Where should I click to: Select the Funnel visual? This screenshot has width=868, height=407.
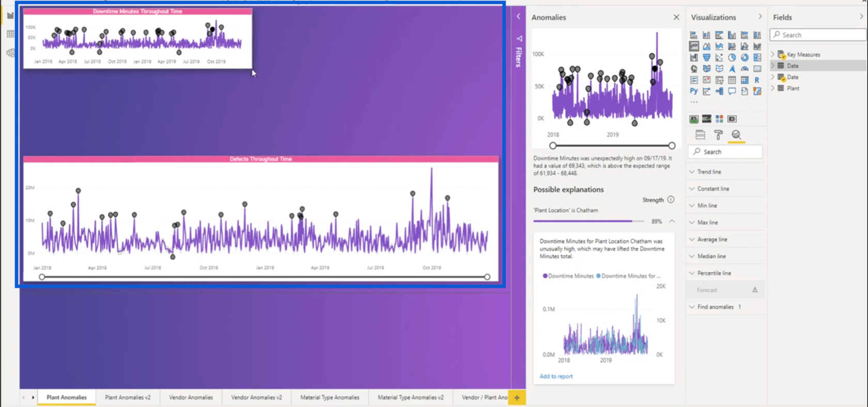coord(706,57)
